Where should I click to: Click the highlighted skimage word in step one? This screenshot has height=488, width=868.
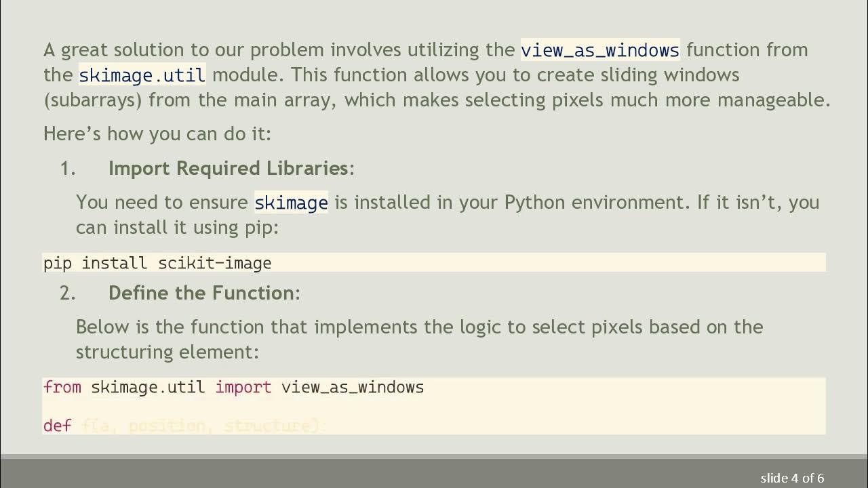point(291,203)
